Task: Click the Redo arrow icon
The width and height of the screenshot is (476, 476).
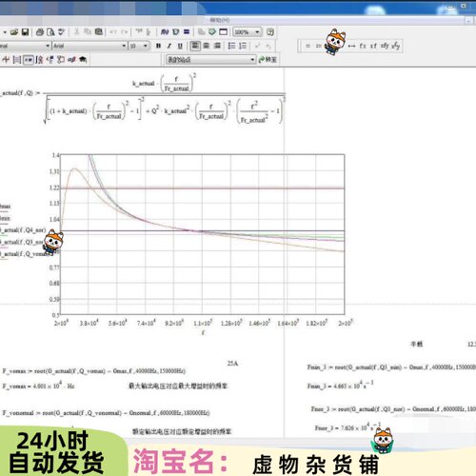Action: (125, 32)
